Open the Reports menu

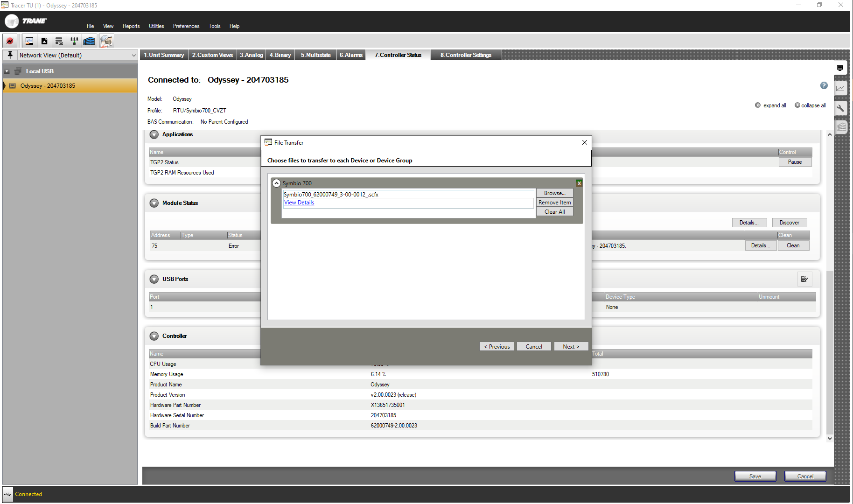(131, 26)
